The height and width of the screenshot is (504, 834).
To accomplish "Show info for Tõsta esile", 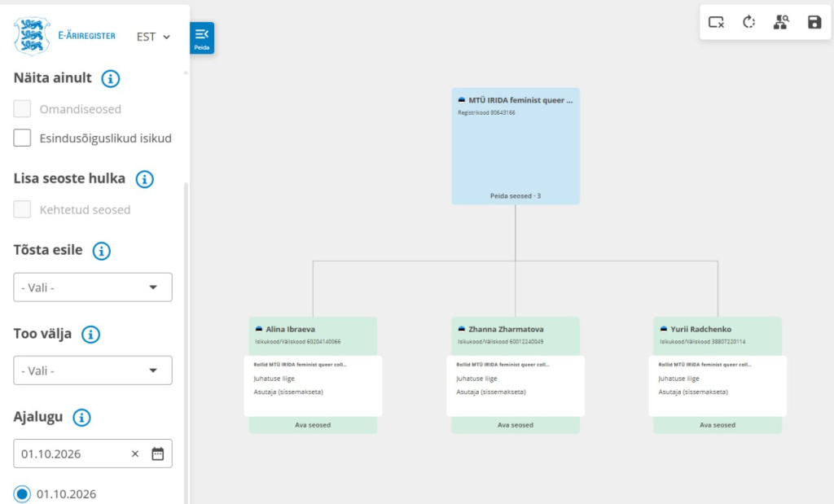I will click(102, 251).
